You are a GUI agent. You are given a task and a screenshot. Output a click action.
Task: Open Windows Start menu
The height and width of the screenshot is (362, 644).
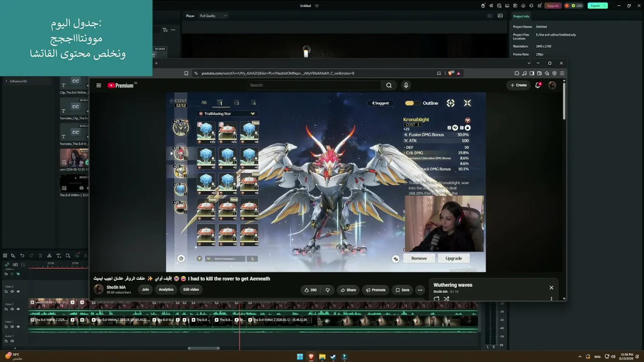(300, 357)
